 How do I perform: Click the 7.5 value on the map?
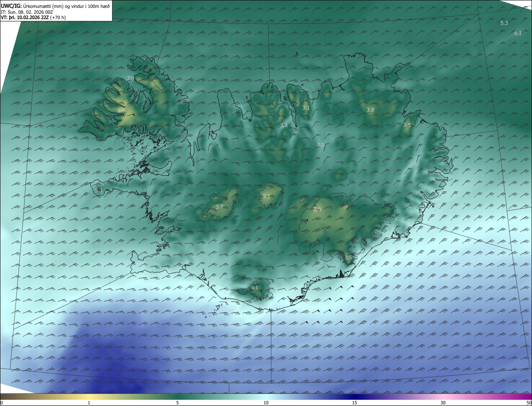coord(212,132)
